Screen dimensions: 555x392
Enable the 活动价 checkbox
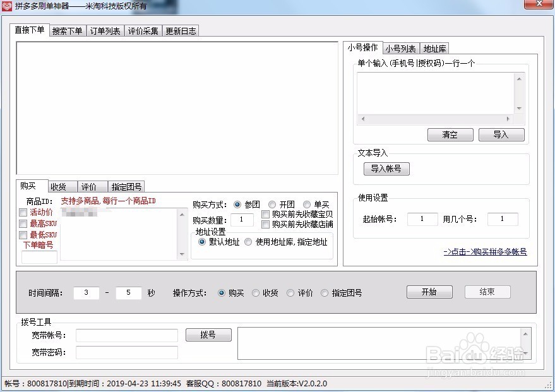coord(23,213)
